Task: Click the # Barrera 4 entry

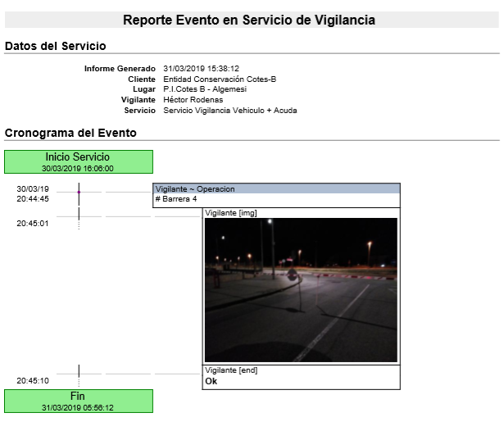Action: [176, 199]
